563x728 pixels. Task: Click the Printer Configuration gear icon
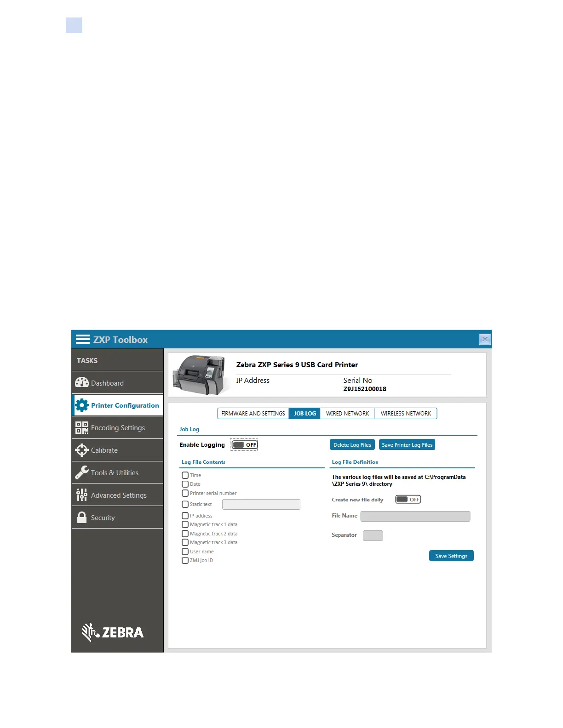coord(82,405)
